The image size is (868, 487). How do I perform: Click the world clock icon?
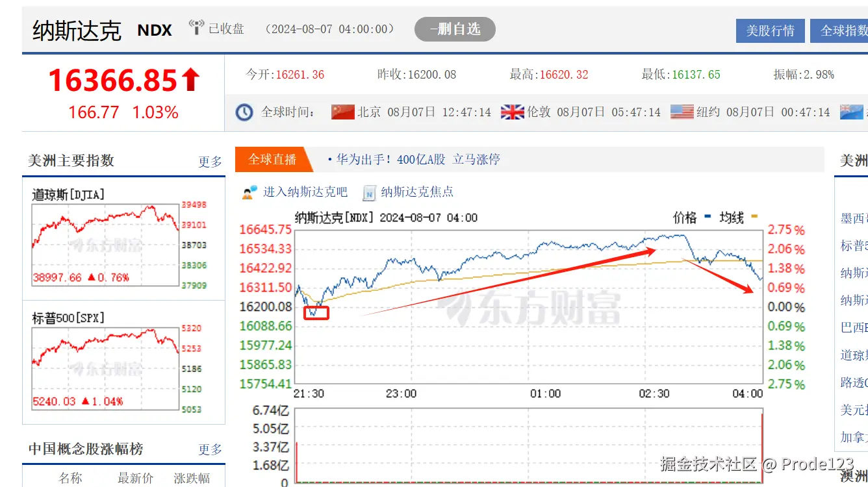[x=244, y=112]
